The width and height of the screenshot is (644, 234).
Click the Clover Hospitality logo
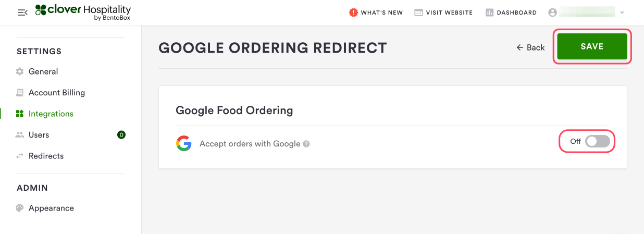(83, 13)
